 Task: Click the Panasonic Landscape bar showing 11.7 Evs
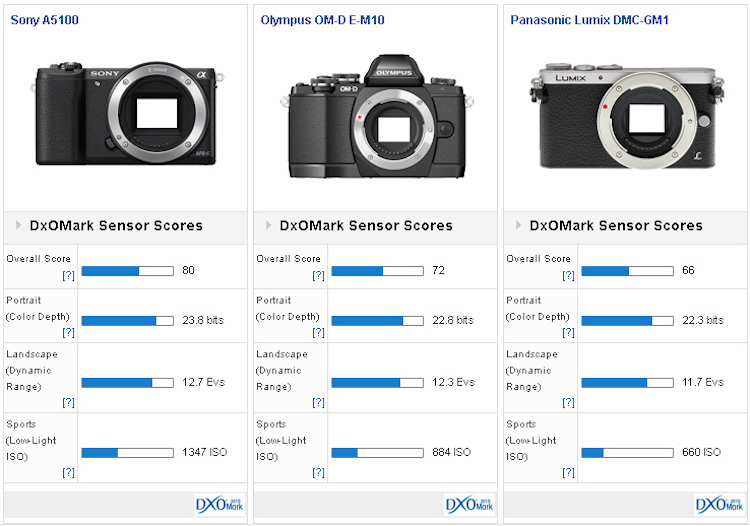[627, 383]
